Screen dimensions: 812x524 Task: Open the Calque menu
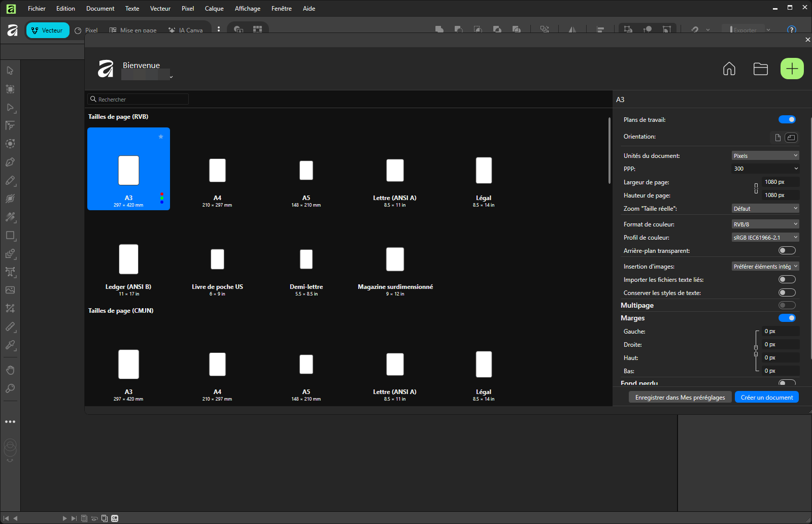pos(214,9)
